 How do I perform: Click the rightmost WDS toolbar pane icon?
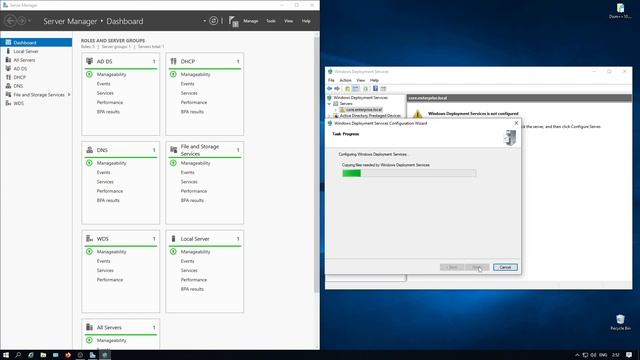383,89
